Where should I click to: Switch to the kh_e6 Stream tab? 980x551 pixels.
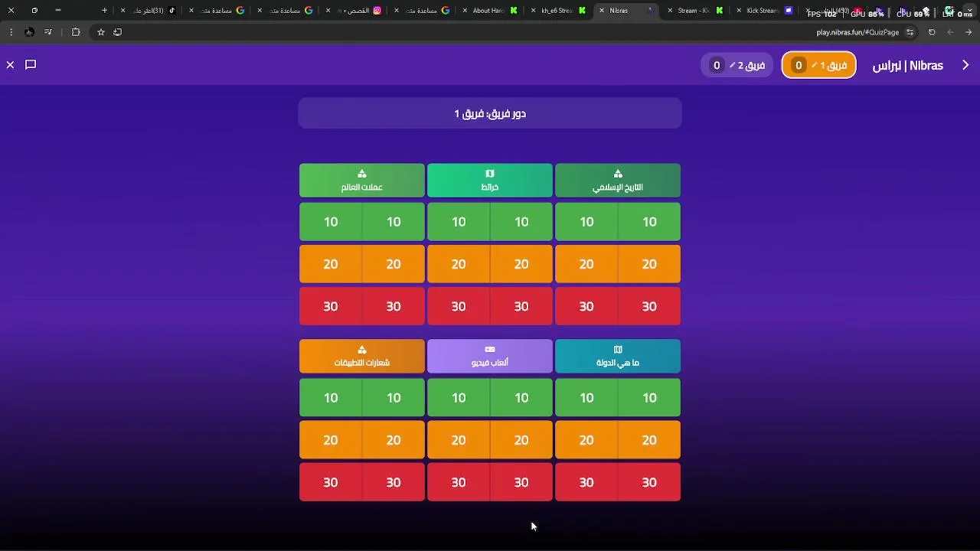pos(559,11)
